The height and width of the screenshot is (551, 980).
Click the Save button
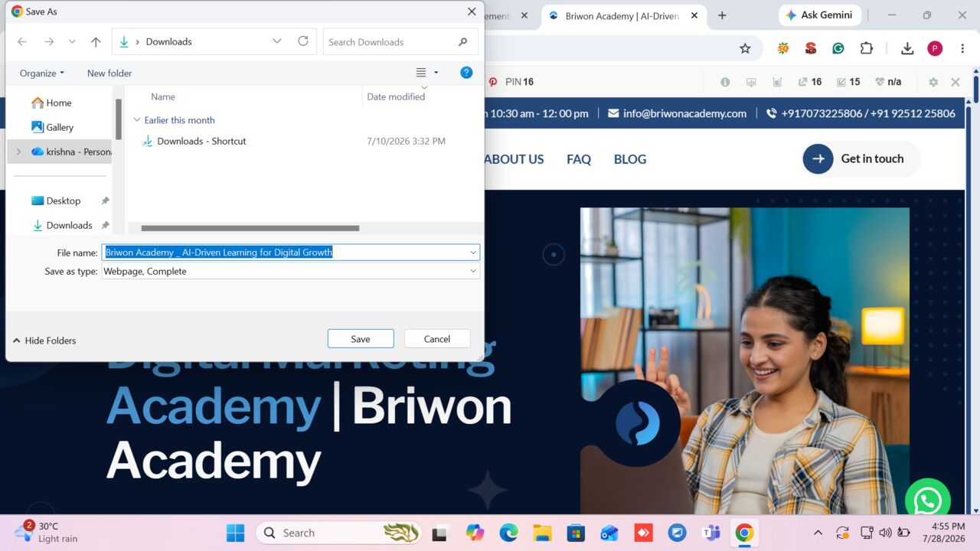click(x=361, y=339)
